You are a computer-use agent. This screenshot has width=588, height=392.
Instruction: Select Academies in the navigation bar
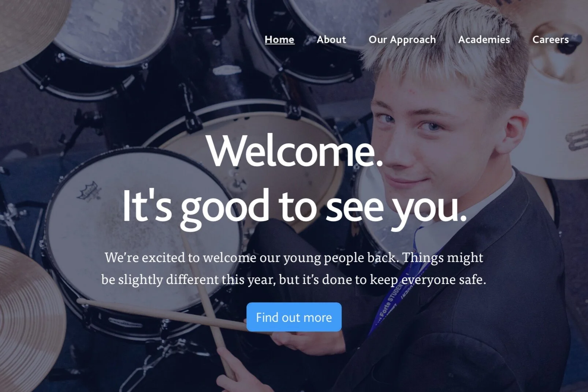484,40
